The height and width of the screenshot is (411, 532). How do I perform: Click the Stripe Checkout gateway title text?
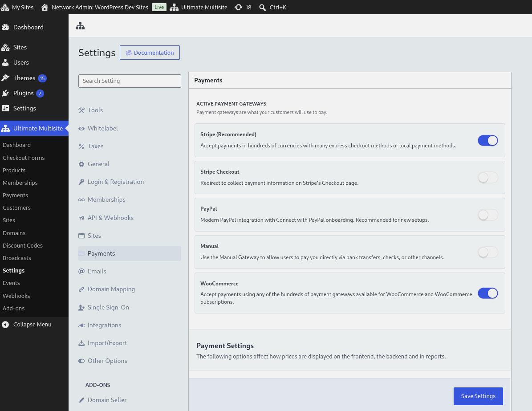[x=219, y=172]
